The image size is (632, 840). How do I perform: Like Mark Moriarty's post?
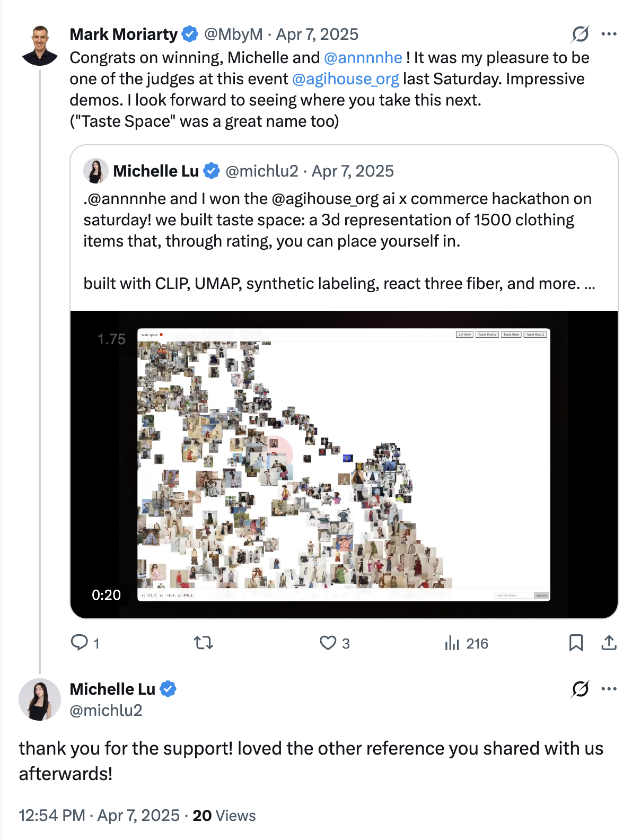(x=328, y=643)
